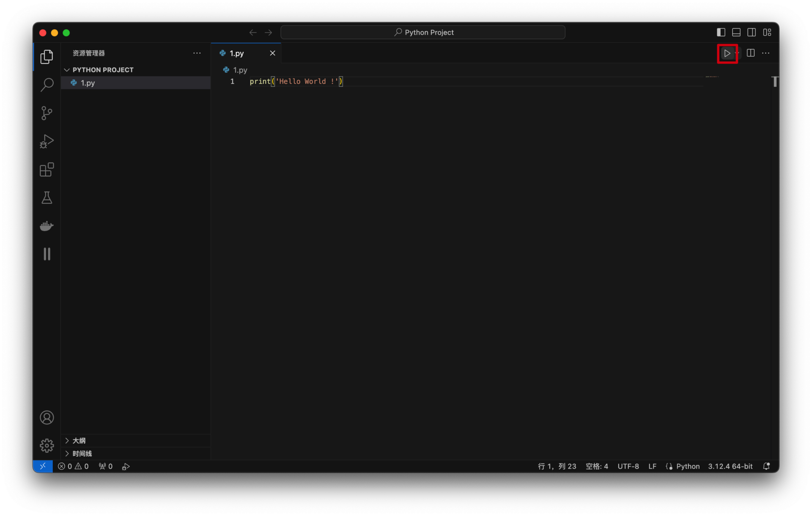Expand the 大纲 outline section
This screenshot has height=516, width=812.
point(79,441)
